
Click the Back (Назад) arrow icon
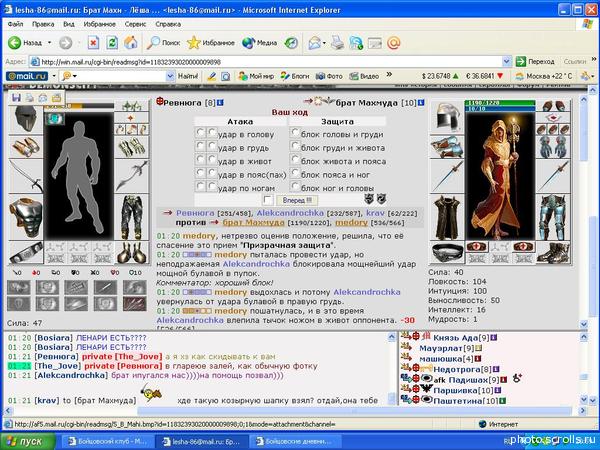[x=15, y=42]
